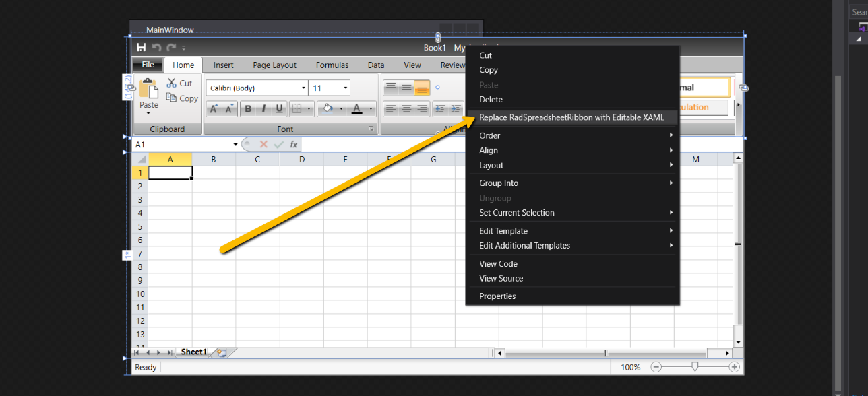868x396 pixels.
Task: Click the borders icon
Action: (x=297, y=108)
